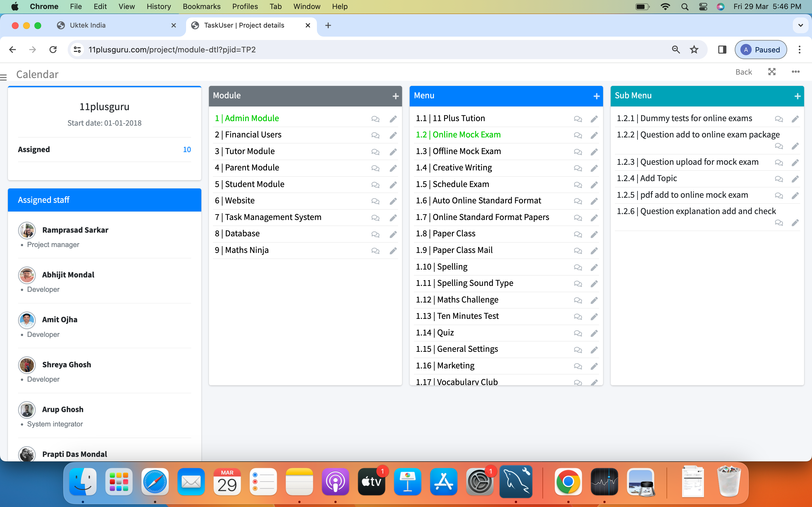The width and height of the screenshot is (812, 507).
Task: Open the Bookmarks menu in menu bar
Action: (201, 6)
